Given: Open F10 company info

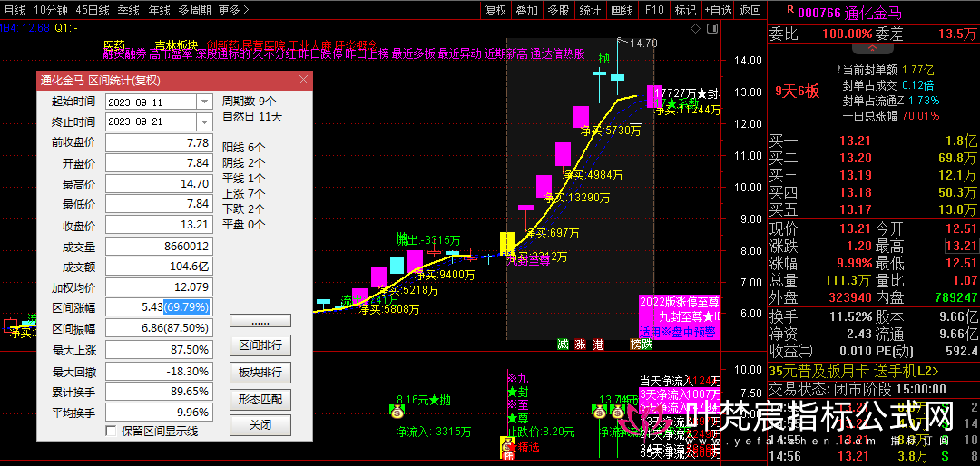Looking at the screenshot, I should point(653,10).
